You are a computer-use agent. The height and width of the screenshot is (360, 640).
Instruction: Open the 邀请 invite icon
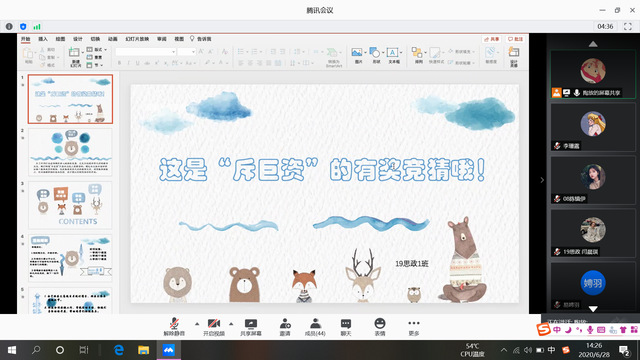pyautogui.click(x=285, y=327)
